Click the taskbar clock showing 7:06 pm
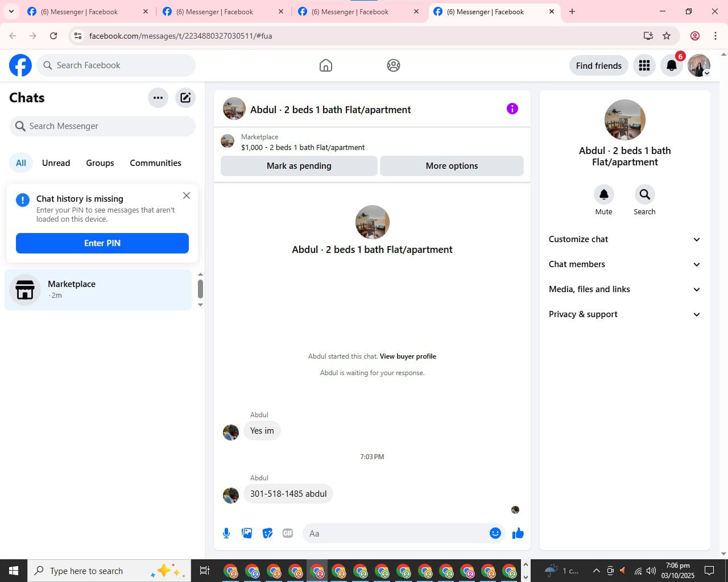Image resolution: width=728 pixels, height=582 pixels. coord(678,571)
